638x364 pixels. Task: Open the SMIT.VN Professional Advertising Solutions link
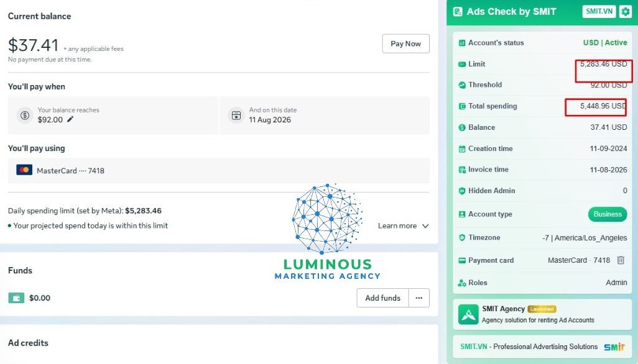542,347
